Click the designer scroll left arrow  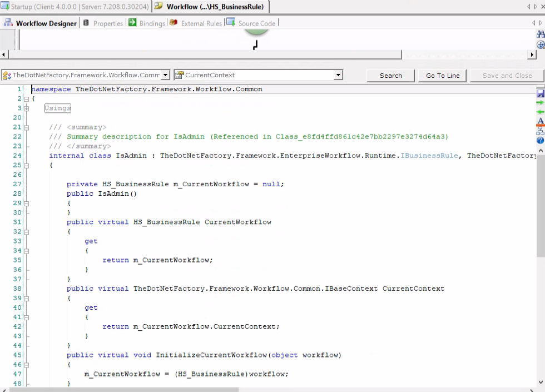3,54
